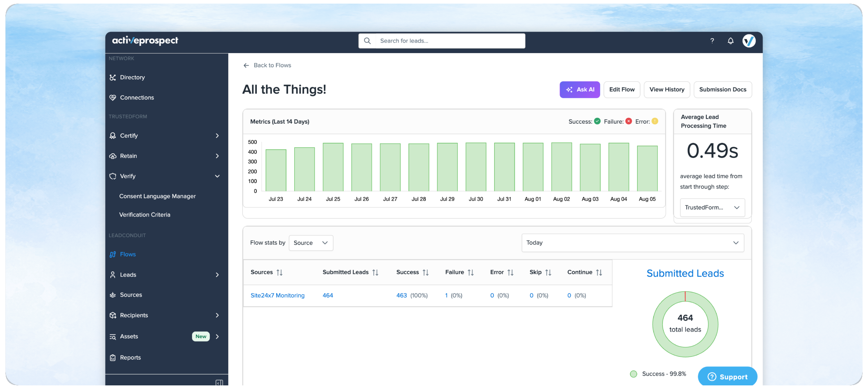Screen dimensions: 868x389
Task: Expand the Leads submenu chevron
Action: pyautogui.click(x=217, y=275)
